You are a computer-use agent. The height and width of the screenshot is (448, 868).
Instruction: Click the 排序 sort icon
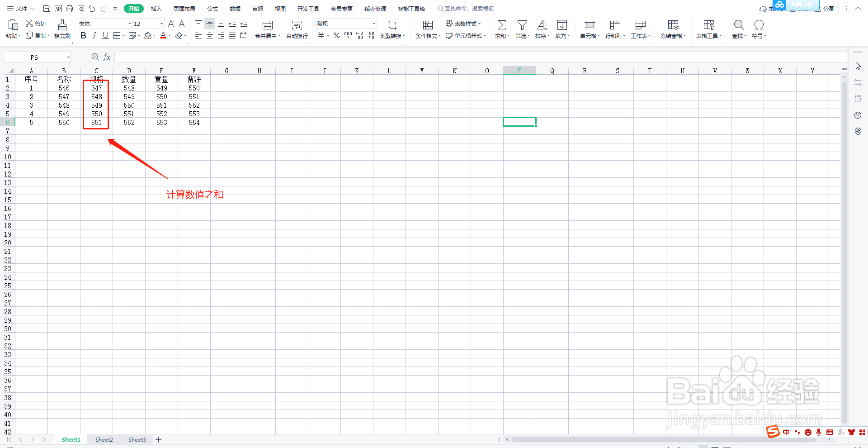point(542,25)
